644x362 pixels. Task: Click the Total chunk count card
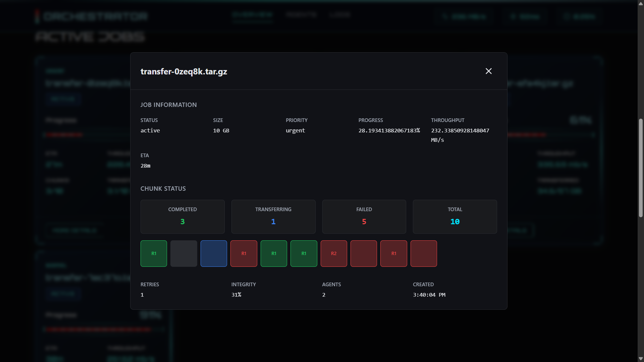coord(455,217)
